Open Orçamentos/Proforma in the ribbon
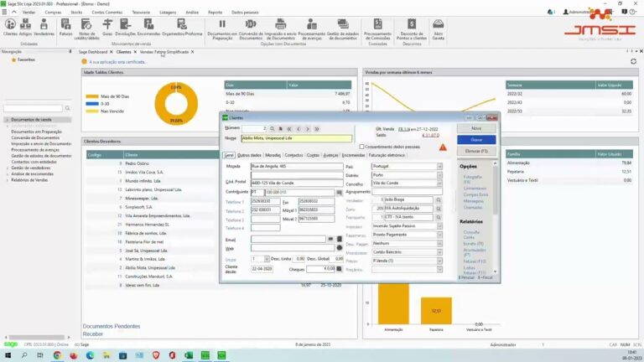 [182, 27]
